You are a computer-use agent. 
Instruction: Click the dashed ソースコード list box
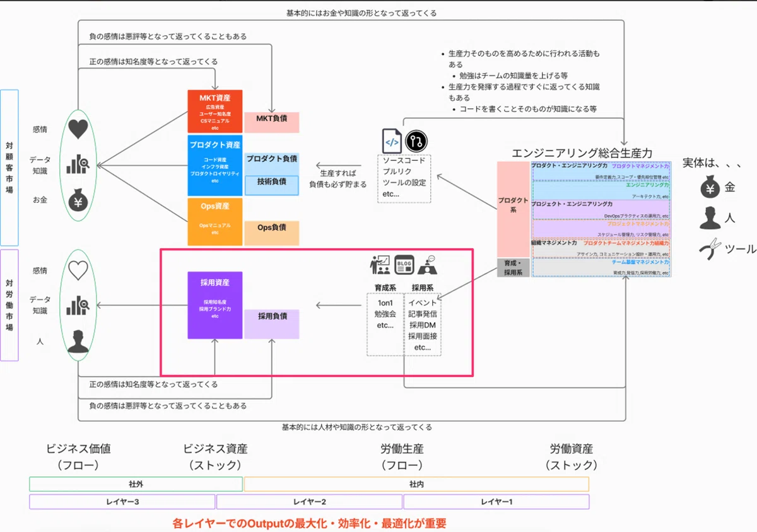click(404, 178)
